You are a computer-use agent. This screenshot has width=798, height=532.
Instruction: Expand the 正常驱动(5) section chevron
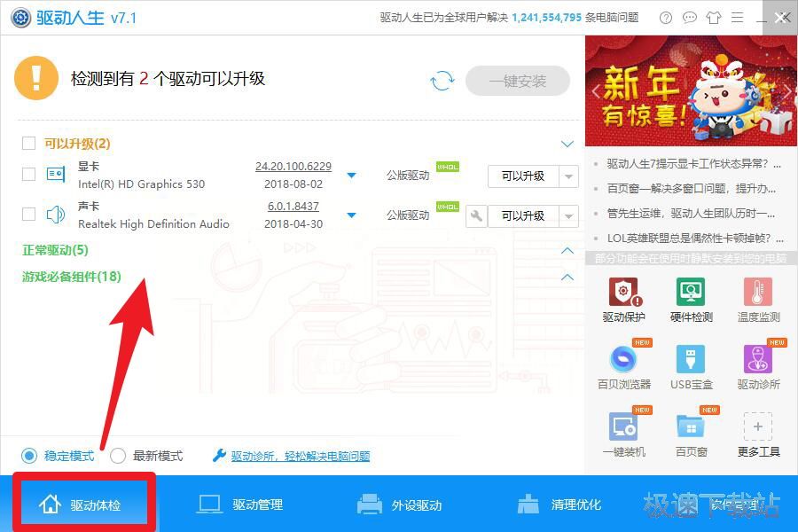pyautogui.click(x=567, y=250)
